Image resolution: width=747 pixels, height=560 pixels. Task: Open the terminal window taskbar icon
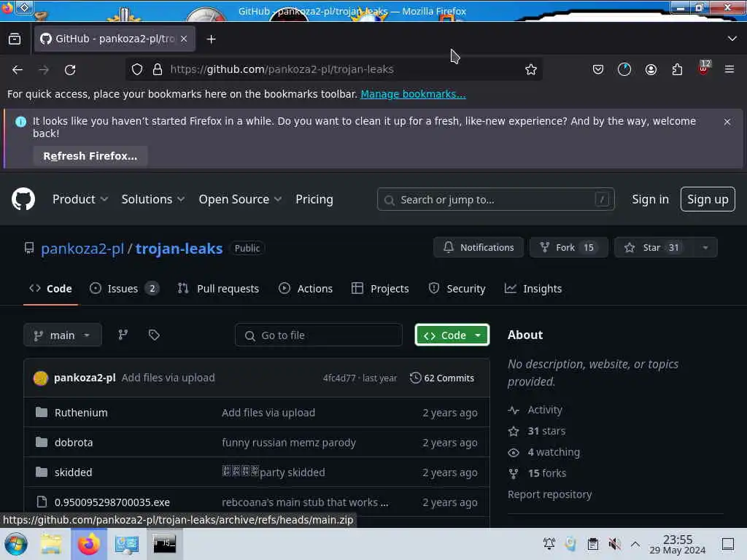(164, 544)
